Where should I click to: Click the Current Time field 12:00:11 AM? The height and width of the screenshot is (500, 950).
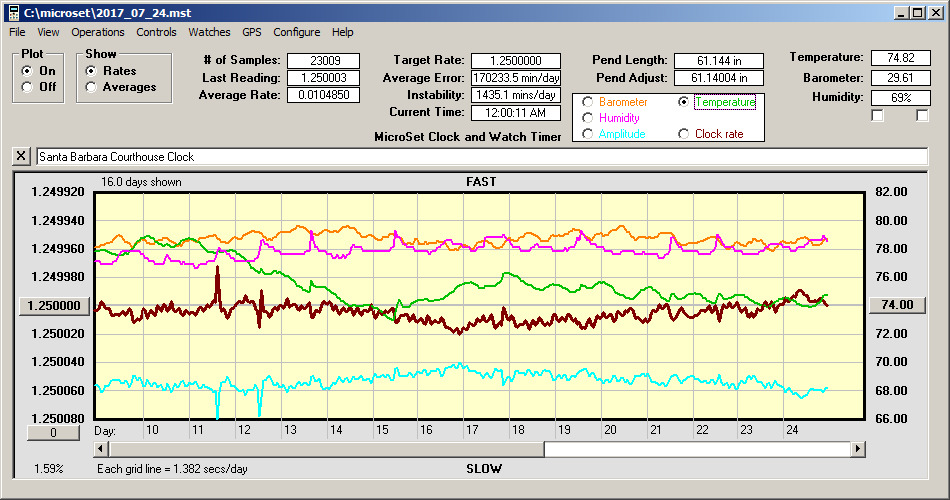pos(516,113)
